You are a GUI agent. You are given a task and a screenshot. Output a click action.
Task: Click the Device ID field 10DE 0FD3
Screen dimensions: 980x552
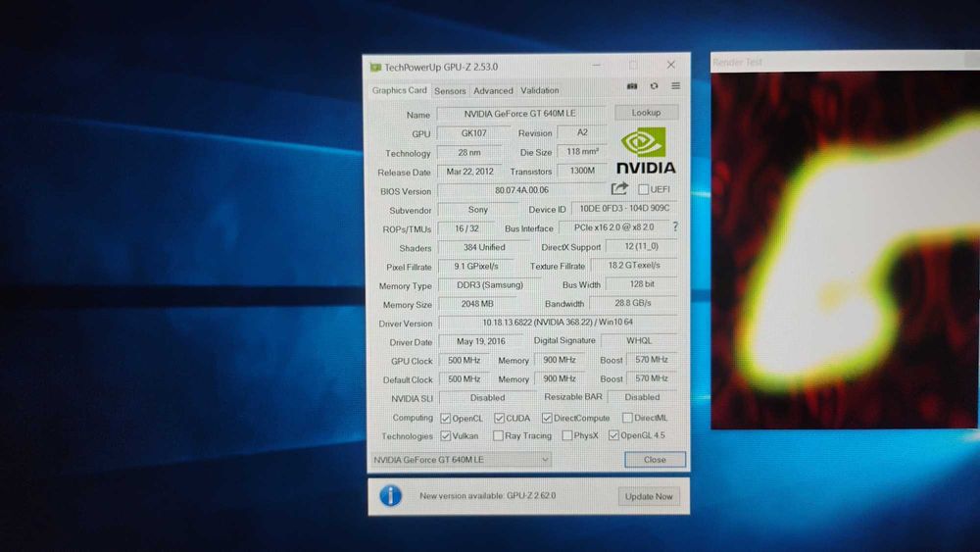(624, 208)
